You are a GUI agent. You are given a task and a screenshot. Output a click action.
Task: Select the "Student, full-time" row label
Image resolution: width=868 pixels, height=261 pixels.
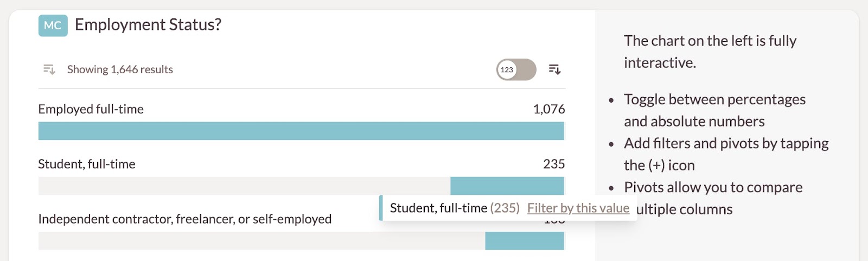tap(87, 164)
